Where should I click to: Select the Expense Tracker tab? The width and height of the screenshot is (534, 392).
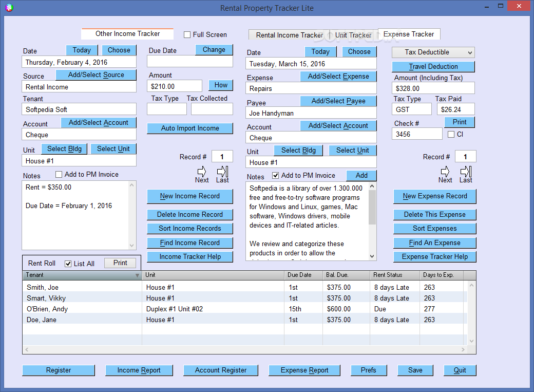click(x=409, y=34)
